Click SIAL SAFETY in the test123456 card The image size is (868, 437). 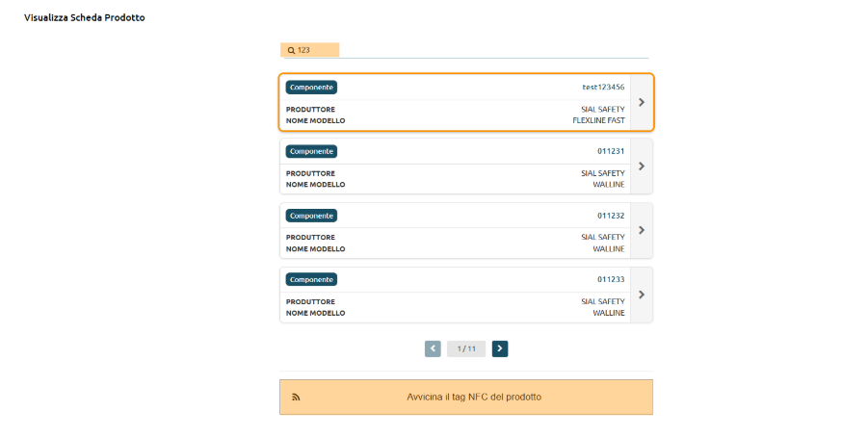(603, 109)
